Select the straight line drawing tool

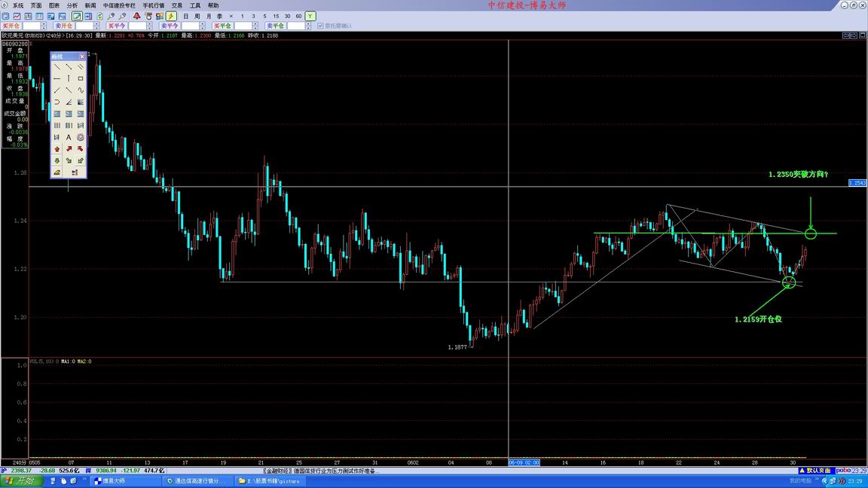(57, 66)
